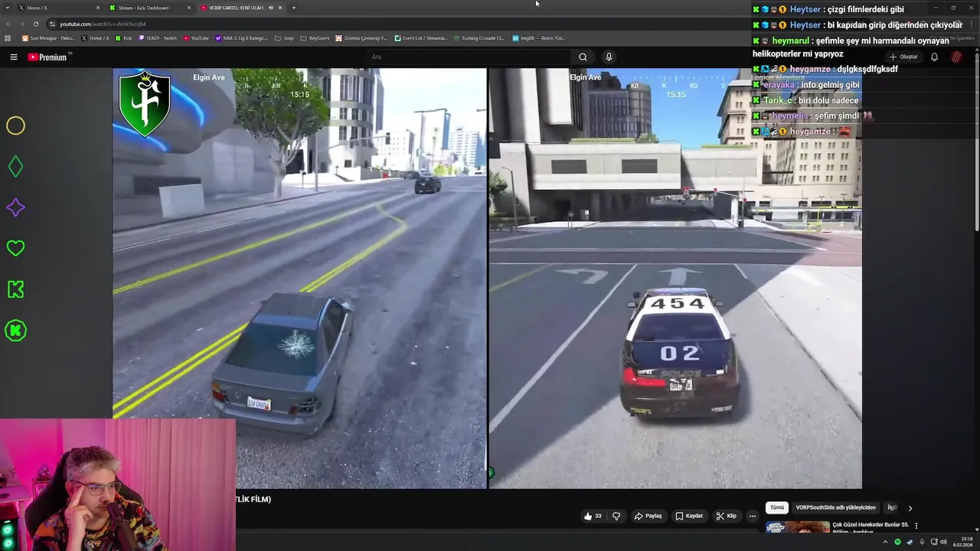Open Son Mesajlar bookmark
The image size is (980, 551).
(48, 37)
